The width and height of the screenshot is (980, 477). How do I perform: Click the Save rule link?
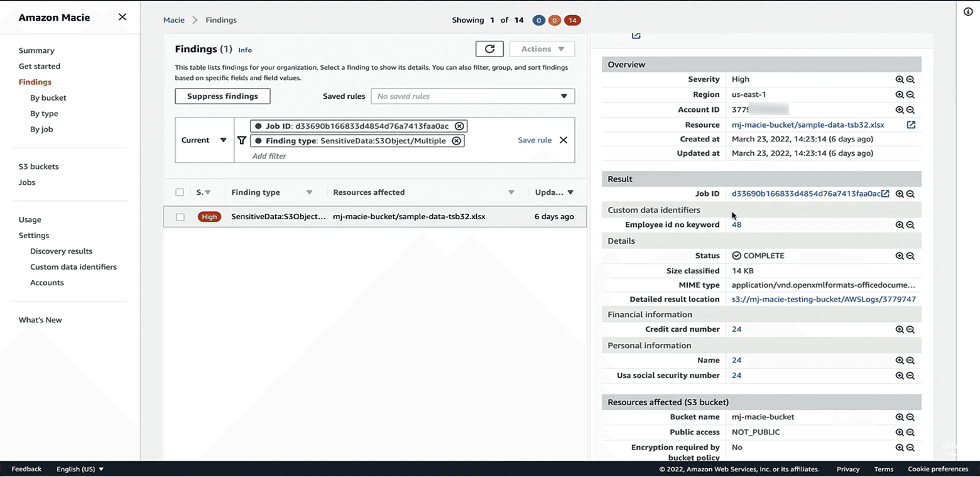[x=535, y=140]
